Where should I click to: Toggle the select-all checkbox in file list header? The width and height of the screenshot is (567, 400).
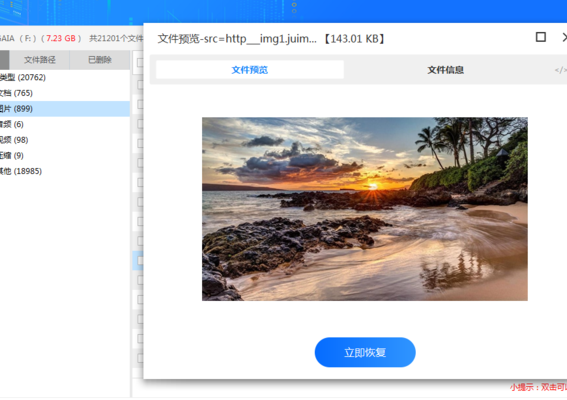point(140,63)
